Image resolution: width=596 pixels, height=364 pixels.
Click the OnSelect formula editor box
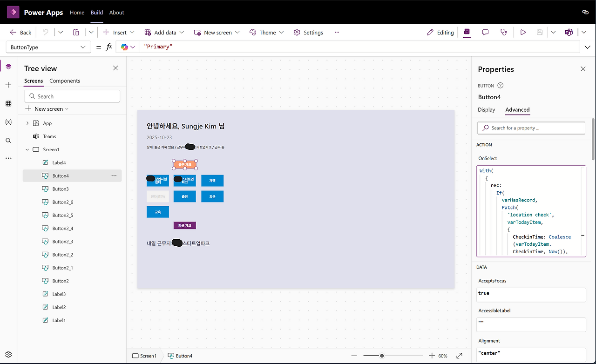(531, 211)
